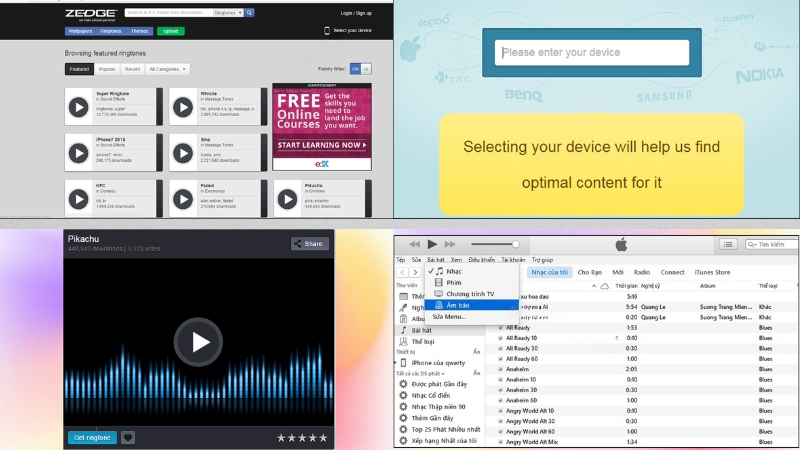The height and width of the screenshot is (450, 800).
Task: Click the Zedge search magnifier button
Action: 249,12
